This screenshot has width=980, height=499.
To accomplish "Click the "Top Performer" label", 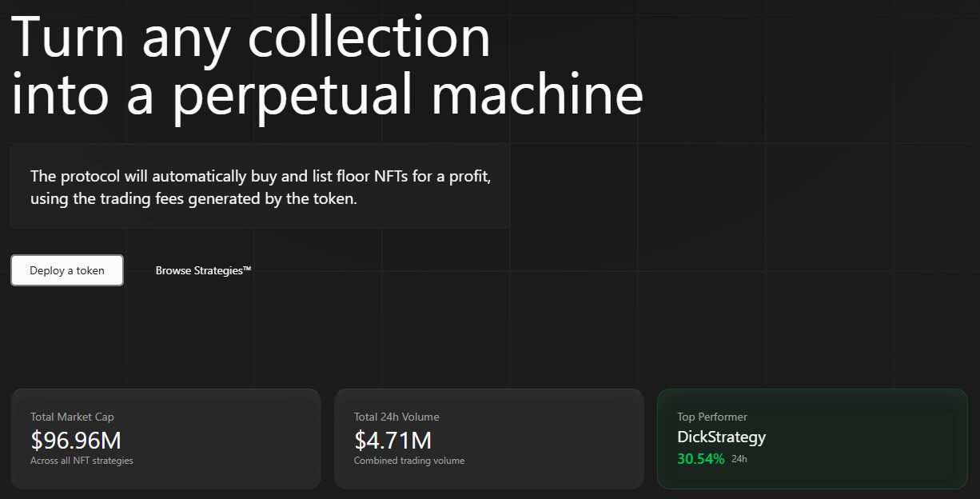I will [x=712, y=417].
